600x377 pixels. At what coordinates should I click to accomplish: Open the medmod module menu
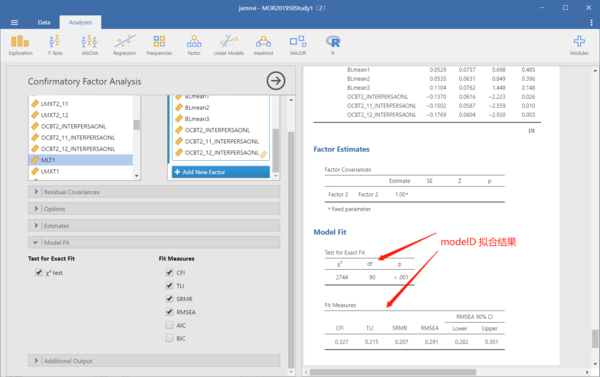tap(263, 45)
